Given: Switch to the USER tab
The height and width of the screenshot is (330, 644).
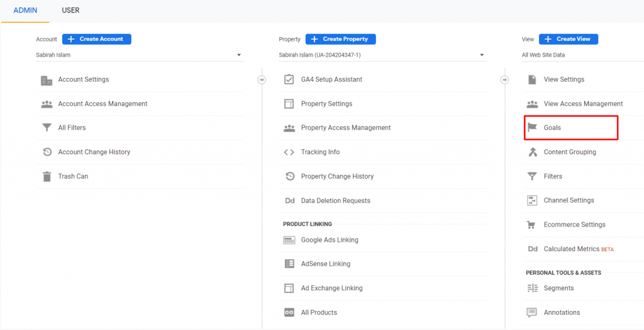Looking at the screenshot, I should pyautogui.click(x=70, y=10).
